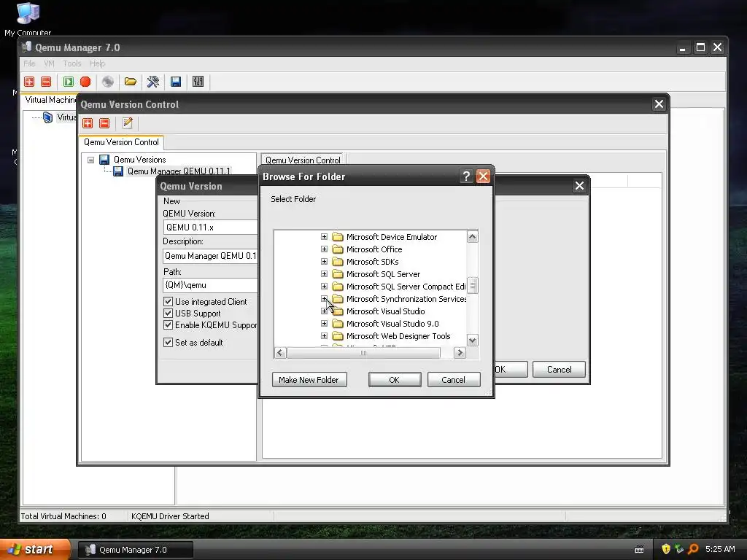Image resolution: width=747 pixels, height=560 pixels.
Task: Click the folder list scroll left arrow
Action: coord(280,353)
